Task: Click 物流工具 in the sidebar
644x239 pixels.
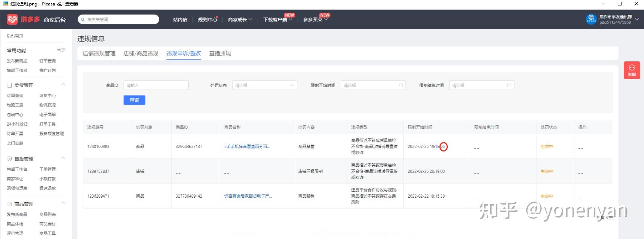Action: 15,105
